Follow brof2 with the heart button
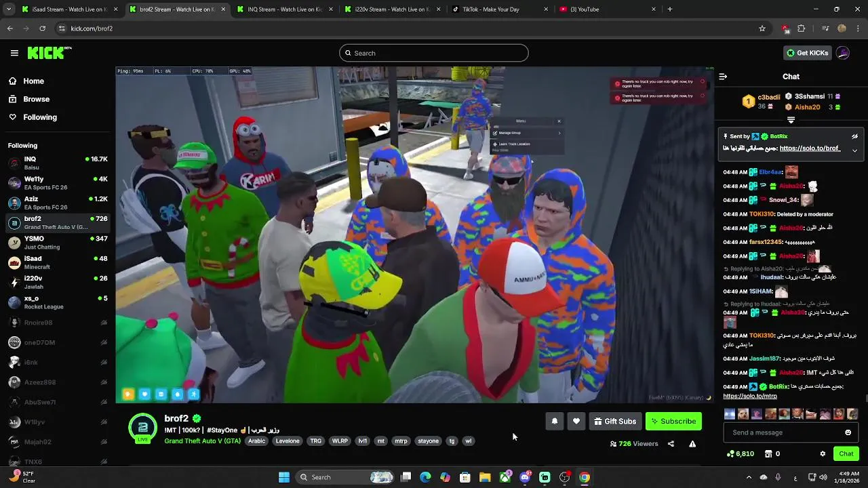The height and width of the screenshot is (488, 868). tap(576, 422)
